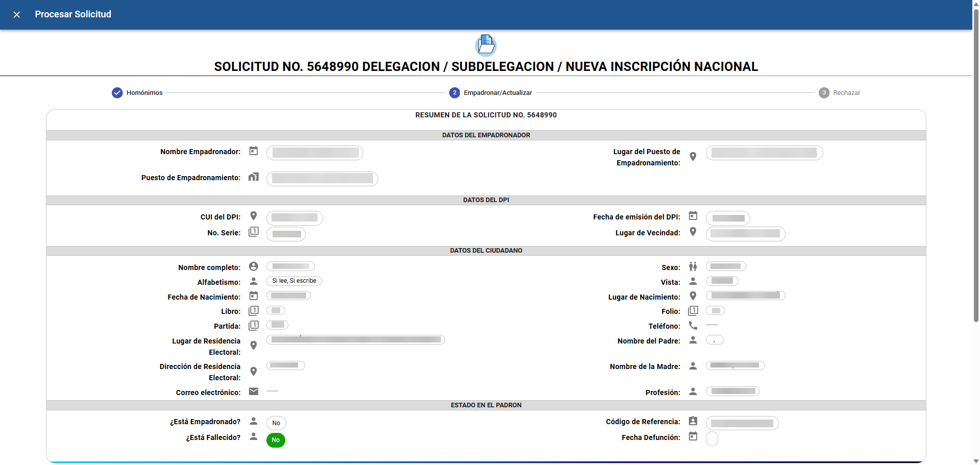Click the envelope icon beside Correo electrónico
Screen dimensions: 980x465
pos(253,391)
